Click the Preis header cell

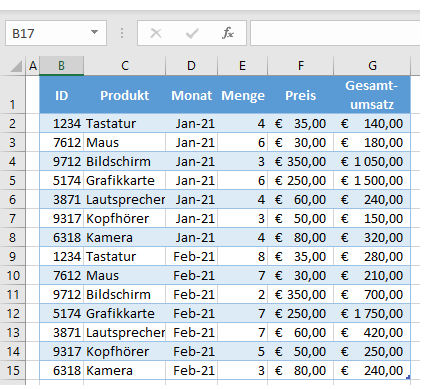click(x=300, y=95)
